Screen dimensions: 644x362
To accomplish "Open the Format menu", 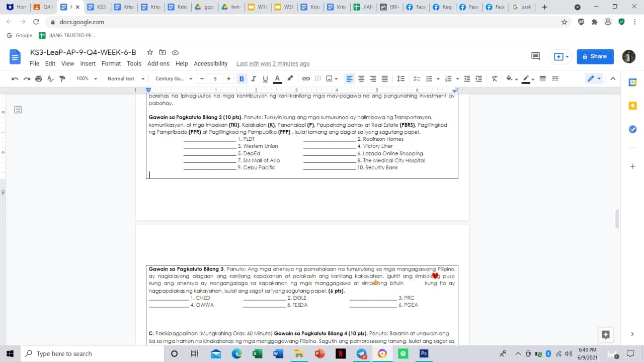I will tap(111, 64).
